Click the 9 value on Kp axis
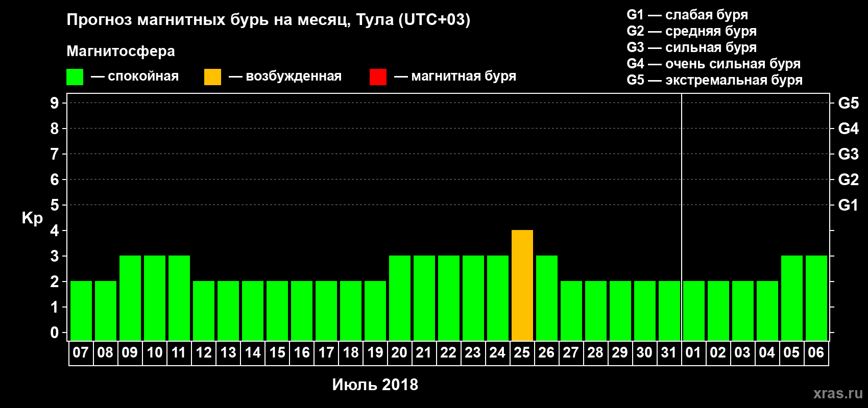This screenshot has height=408, width=868. tap(55, 103)
